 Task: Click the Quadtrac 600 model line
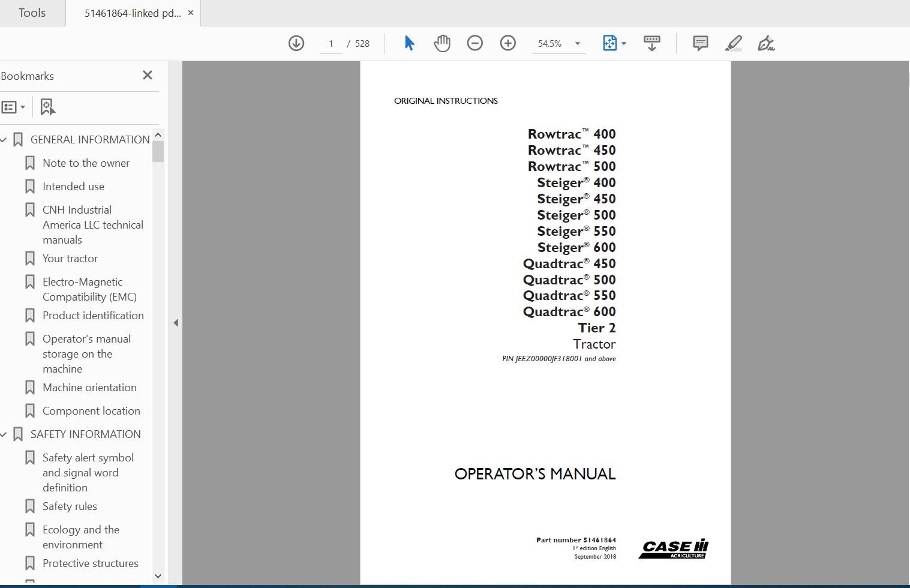(569, 311)
